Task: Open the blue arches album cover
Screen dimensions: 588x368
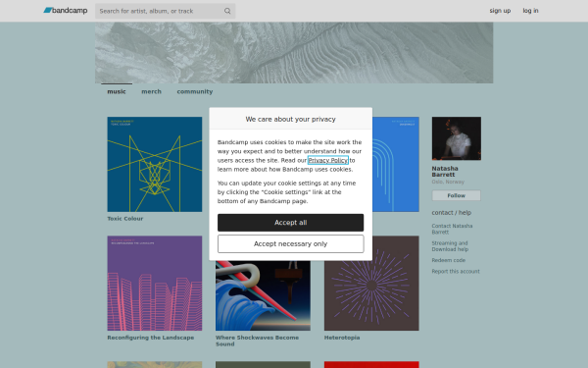Action: (396, 164)
